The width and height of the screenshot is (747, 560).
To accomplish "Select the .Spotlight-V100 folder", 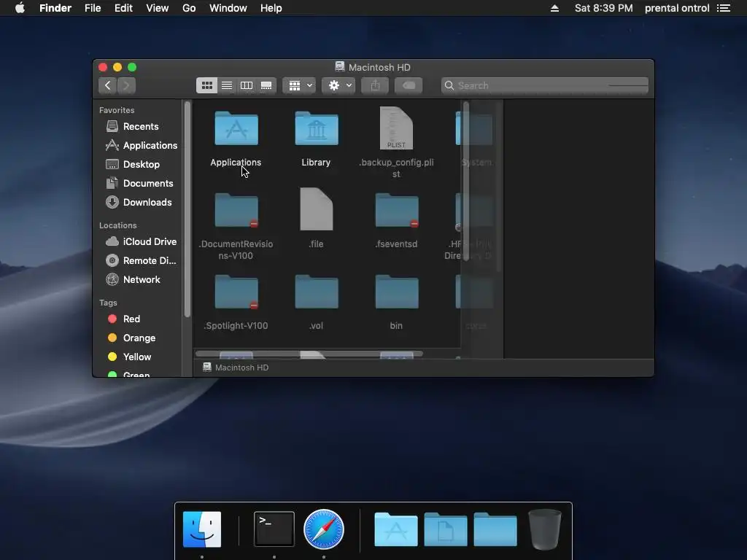I will (x=236, y=292).
